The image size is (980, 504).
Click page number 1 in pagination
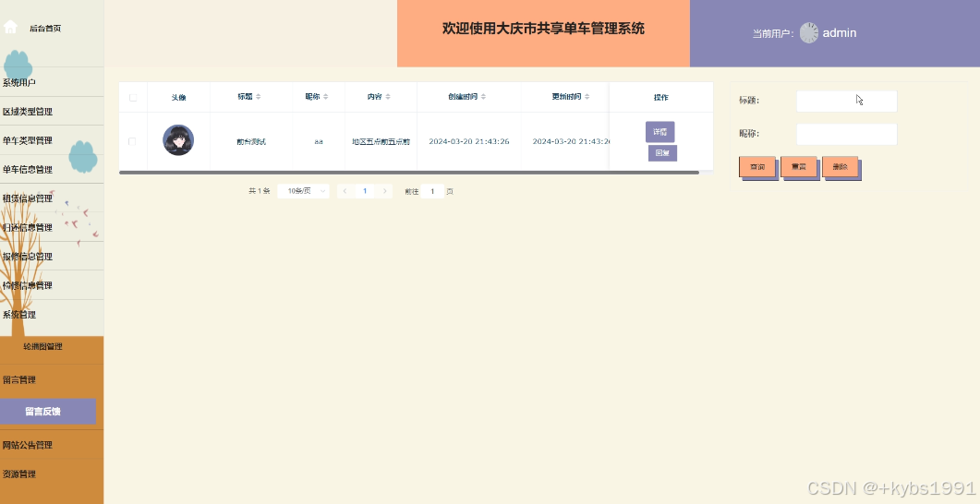[365, 191]
